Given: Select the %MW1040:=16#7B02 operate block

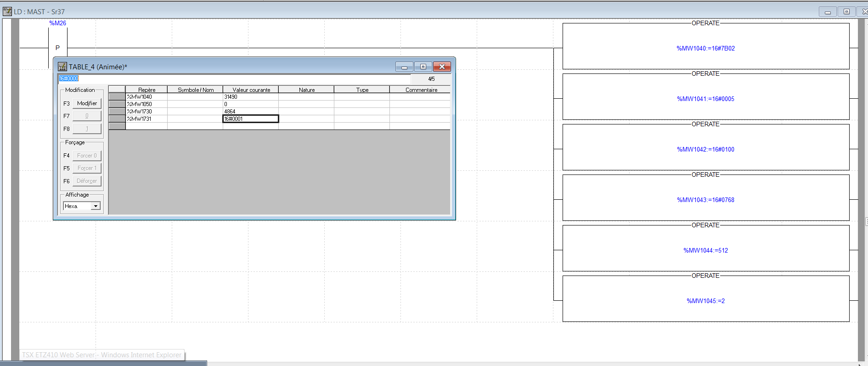Looking at the screenshot, I should pyautogui.click(x=705, y=48).
